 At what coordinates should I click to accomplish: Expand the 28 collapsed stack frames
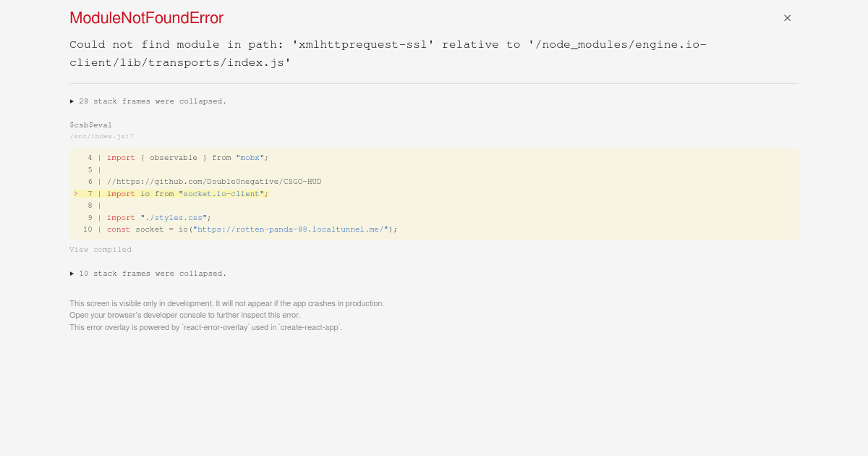[148, 101]
